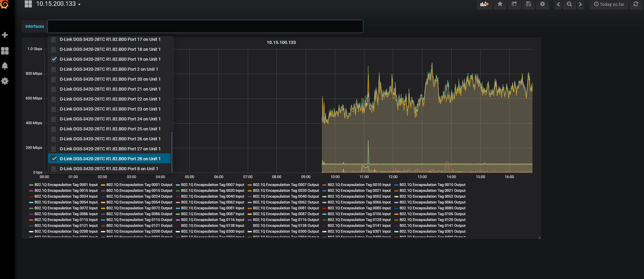Open the Today so far time picker
The height and width of the screenshot is (279, 644).
pos(609,4)
